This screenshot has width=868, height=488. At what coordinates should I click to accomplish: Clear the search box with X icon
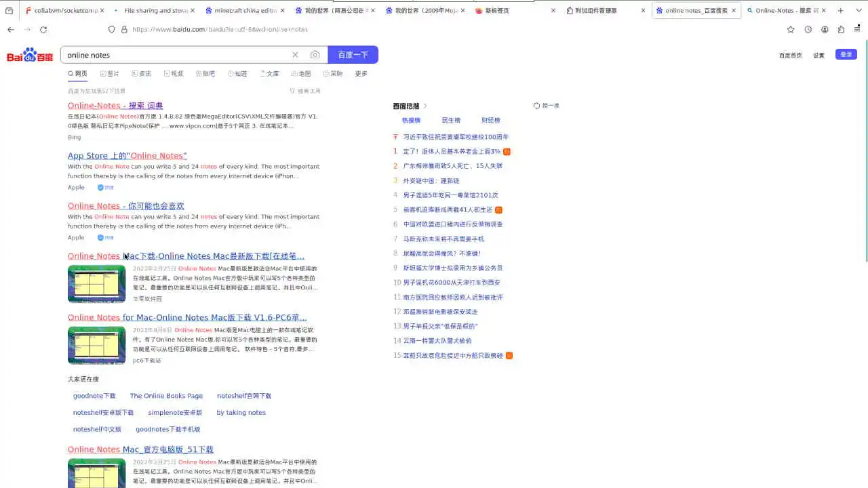tap(295, 55)
